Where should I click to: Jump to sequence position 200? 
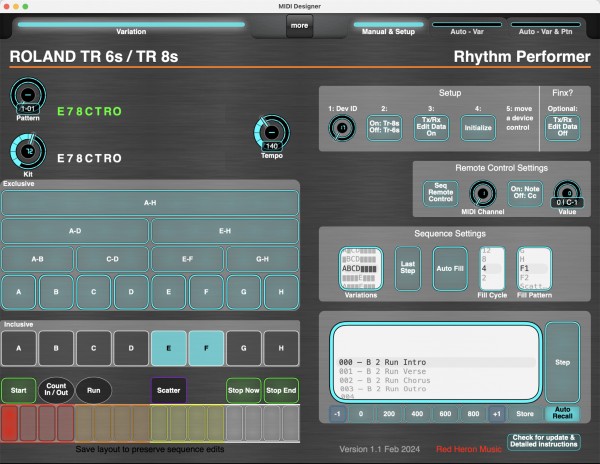(389, 414)
